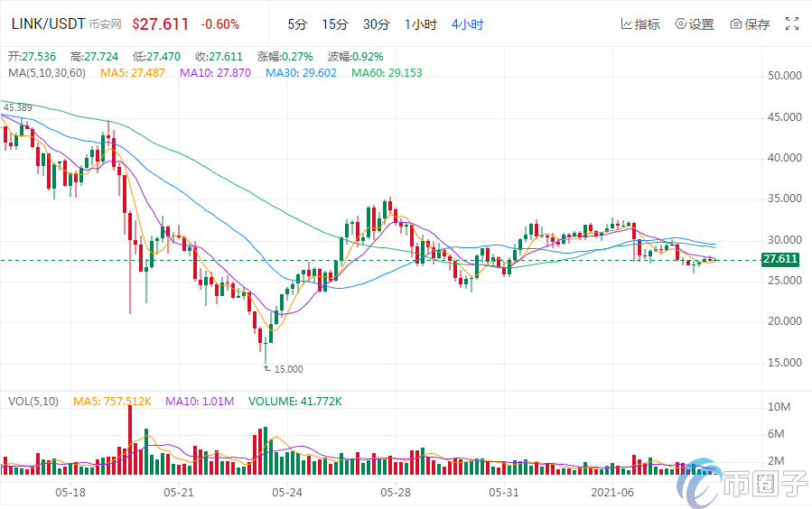This screenshot has width=812, height=509.
Task: Click the 10M volume axis label
Action: 779,407
